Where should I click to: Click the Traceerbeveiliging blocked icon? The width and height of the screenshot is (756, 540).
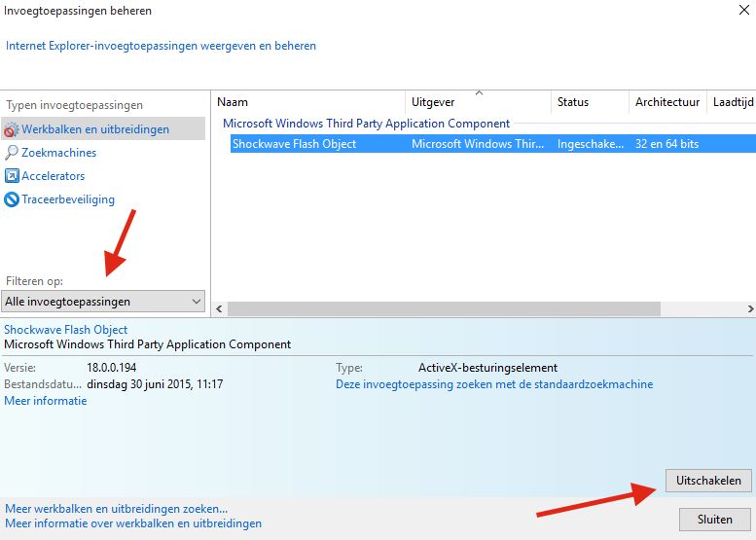click(12, 199)
